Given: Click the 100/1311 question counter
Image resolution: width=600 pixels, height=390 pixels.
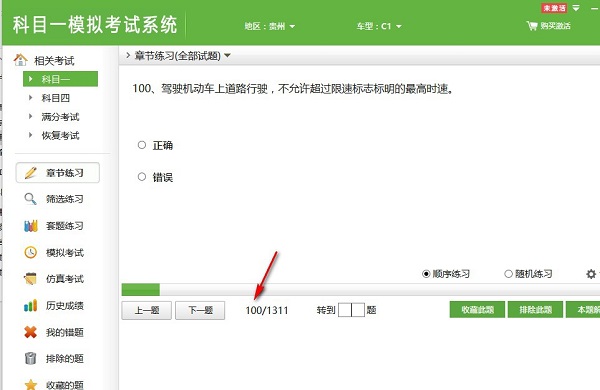Looking at the screenshot, I should point(267,310).
